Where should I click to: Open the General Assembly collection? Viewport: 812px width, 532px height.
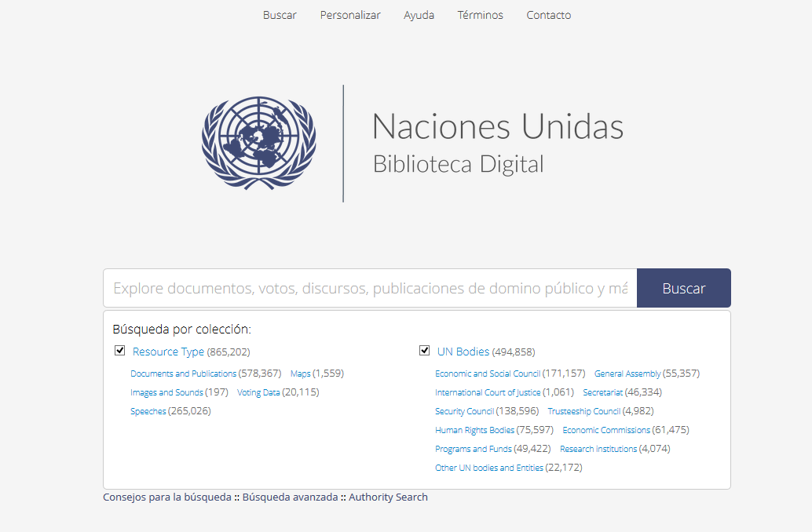click(627, 373)
